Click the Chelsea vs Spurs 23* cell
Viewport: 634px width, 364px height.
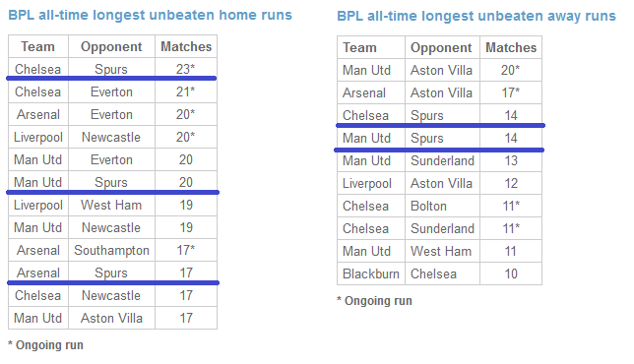[x=186, y=69]
